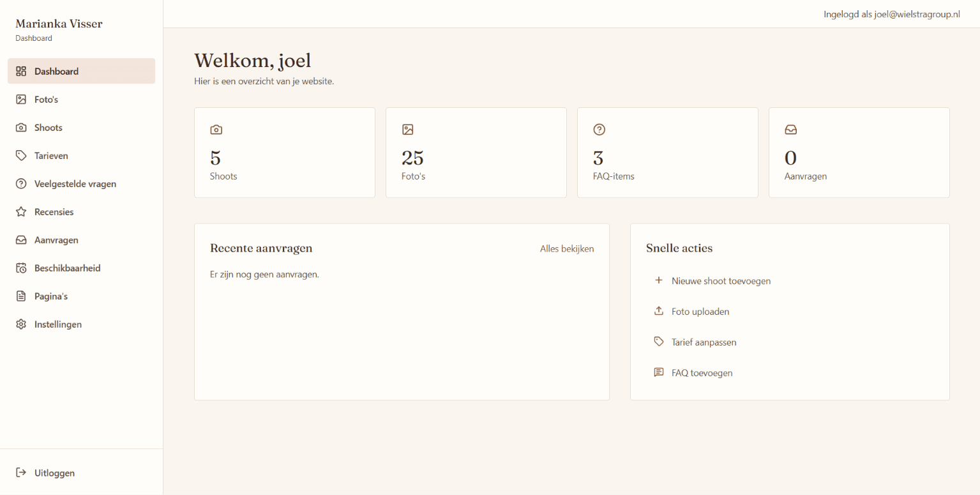
Task: Click the Tarieven tag icon in sidebar
Action: [x=21, y=156]
